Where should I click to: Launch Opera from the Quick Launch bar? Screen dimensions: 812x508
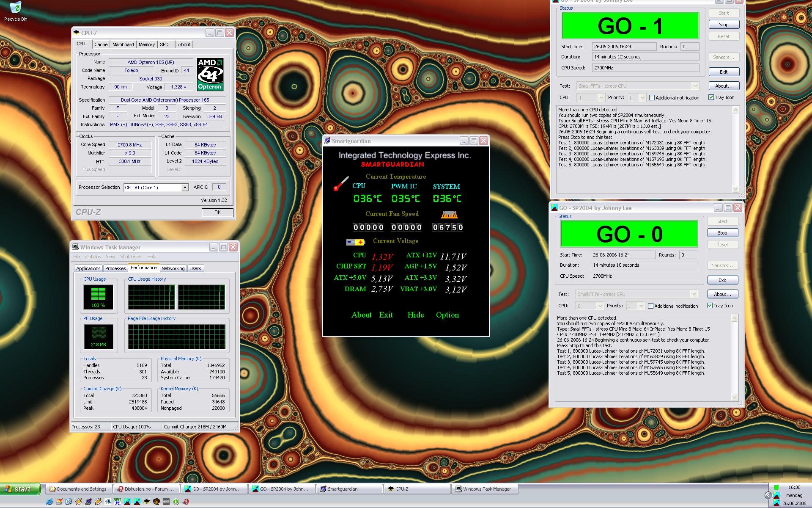click(x=185, y=502)
